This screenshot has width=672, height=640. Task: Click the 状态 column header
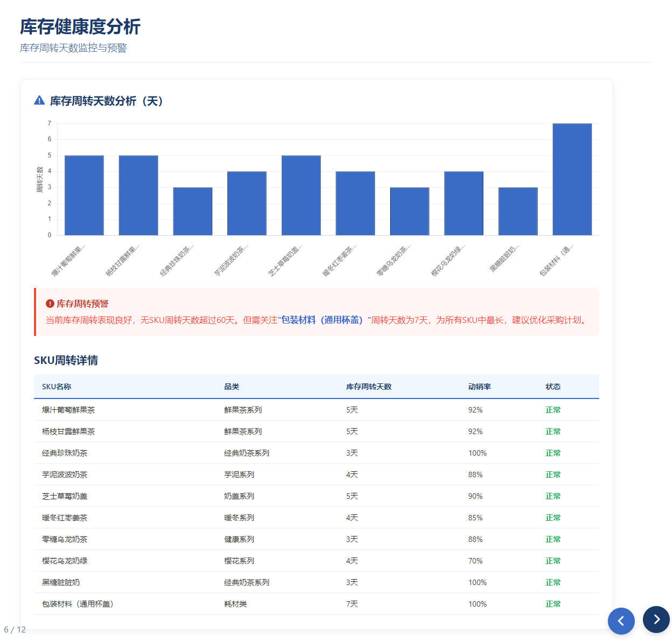coord(553,387)
